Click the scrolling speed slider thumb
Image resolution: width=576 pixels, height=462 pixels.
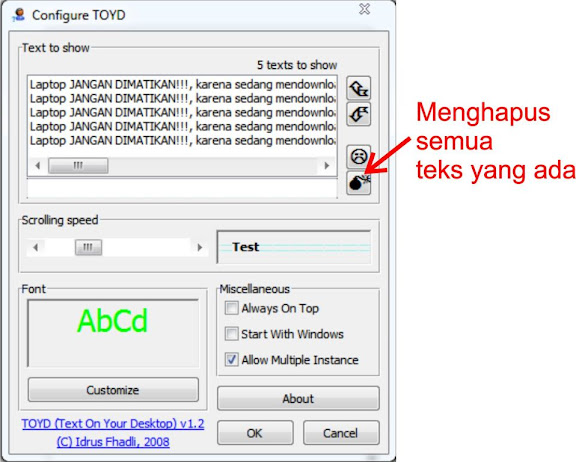point(89,247)
